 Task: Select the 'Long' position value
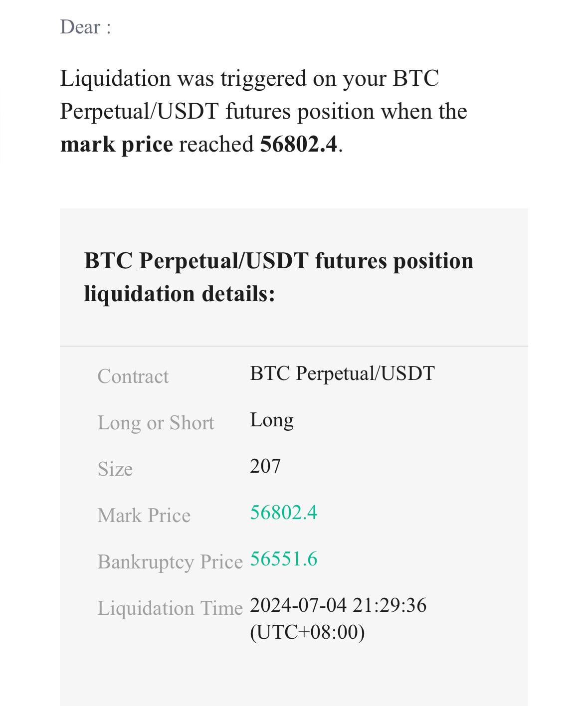tap(272, 420)
